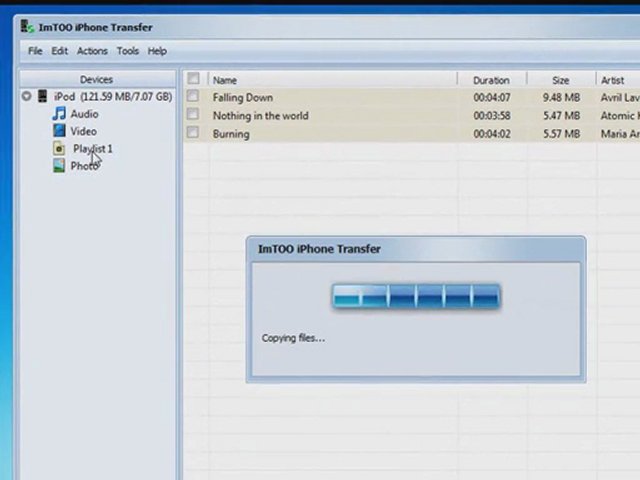Check the Falling Down song checkbox
The height and width of the screenshot is (480, 640).
pos(193,97)
